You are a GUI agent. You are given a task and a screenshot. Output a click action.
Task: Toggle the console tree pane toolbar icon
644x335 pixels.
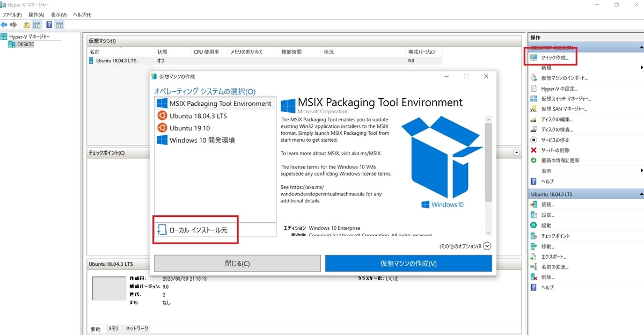(37, 25)
